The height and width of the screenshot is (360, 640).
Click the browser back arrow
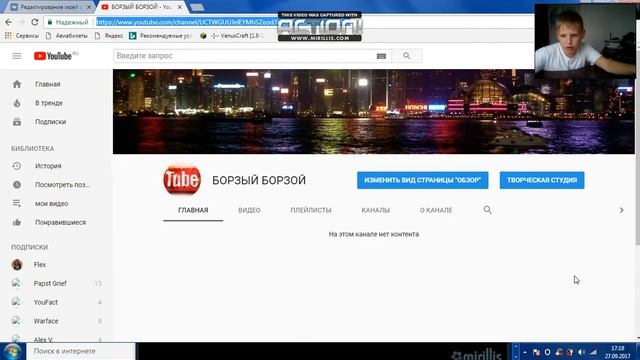tap(9, 22)
